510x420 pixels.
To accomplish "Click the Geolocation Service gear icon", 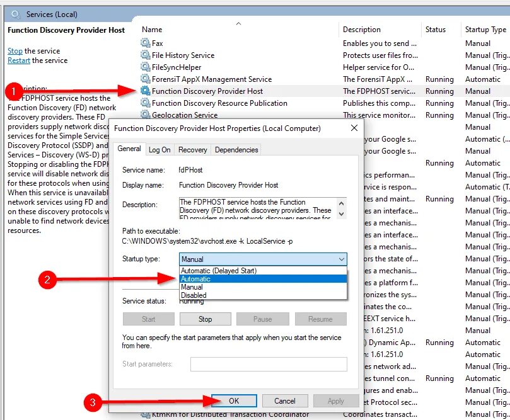I will (x=145, y=115).
